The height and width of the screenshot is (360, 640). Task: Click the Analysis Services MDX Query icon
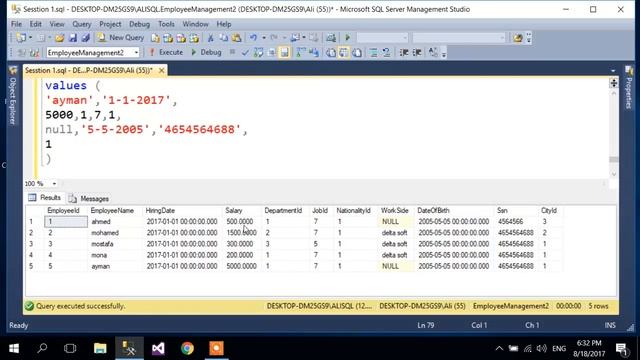[x=168, y=38]
